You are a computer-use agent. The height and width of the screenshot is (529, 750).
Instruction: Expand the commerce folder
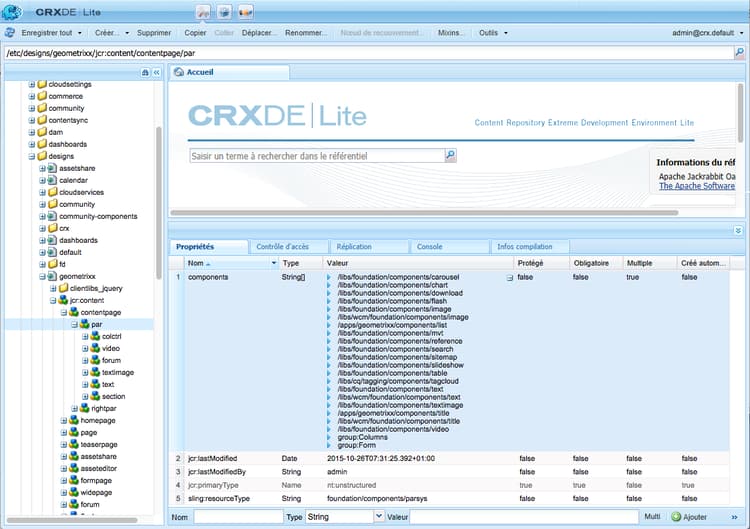(x=32, y=96)
